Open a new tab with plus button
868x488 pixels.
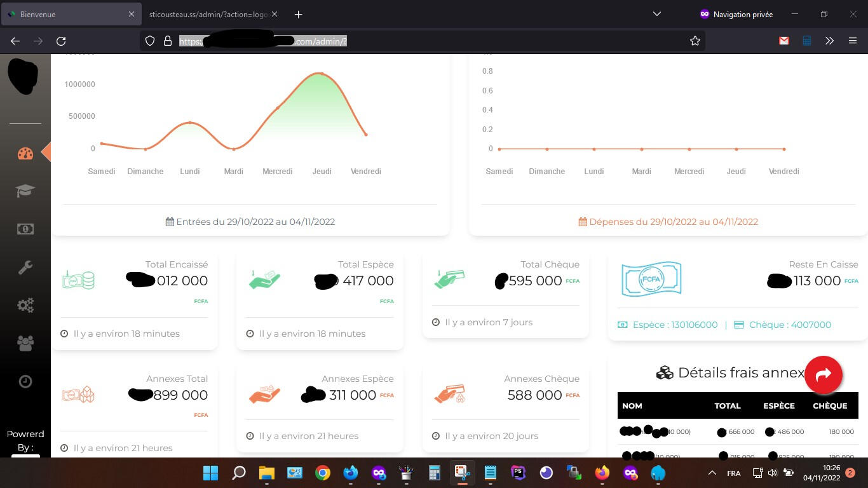pos(298,14)
